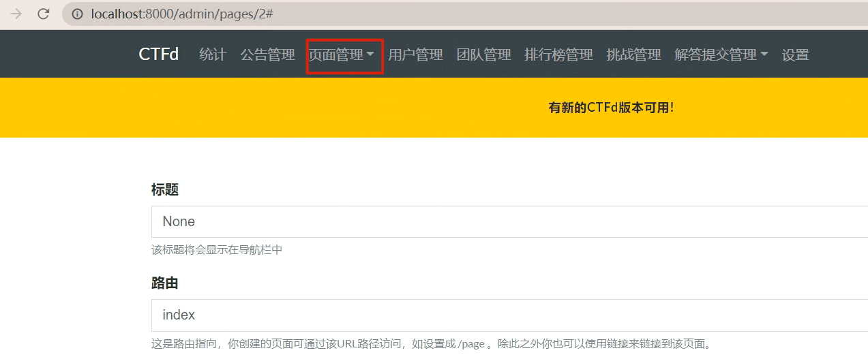Open 挑战管理 from the navbar
The height and width of the screenshot is (359, 868).
coord(633,55)
